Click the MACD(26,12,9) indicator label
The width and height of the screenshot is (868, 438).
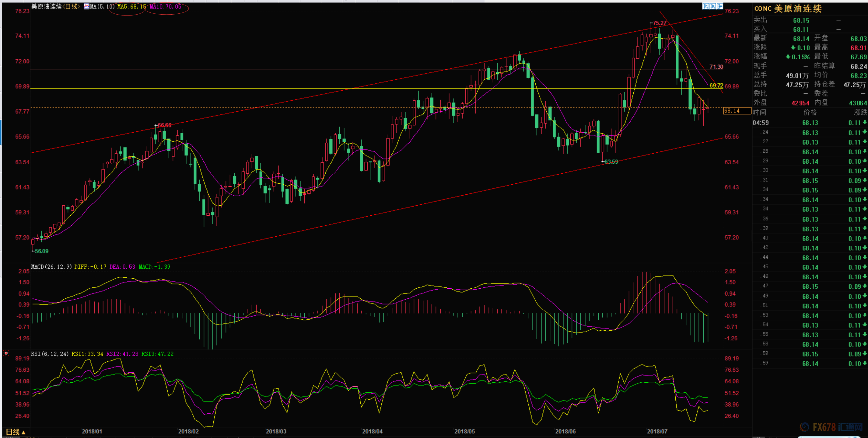click(x=51, y=267)
